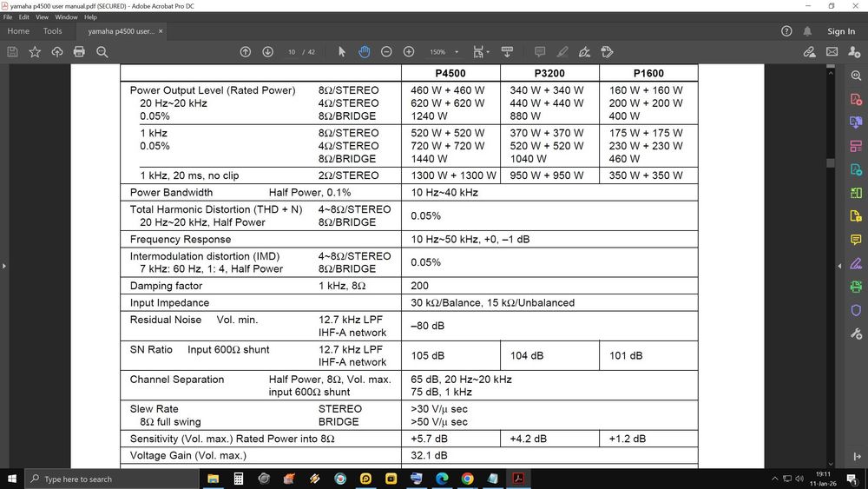Add the file to starred with star icon

[x=35, y=52]
